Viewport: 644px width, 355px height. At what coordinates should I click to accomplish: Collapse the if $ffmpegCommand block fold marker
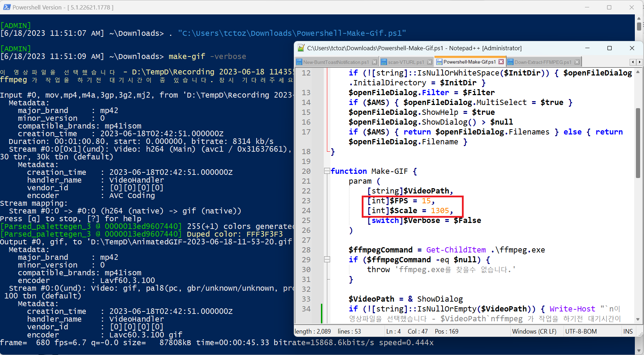[x=327, y=259]
